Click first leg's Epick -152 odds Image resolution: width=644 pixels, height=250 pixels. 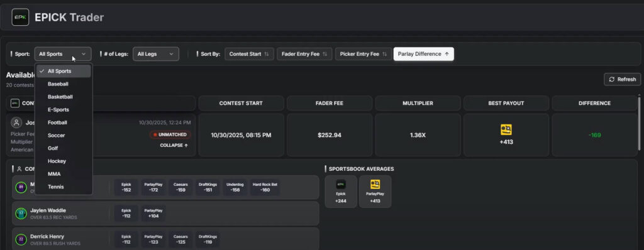tap(126, 187)
